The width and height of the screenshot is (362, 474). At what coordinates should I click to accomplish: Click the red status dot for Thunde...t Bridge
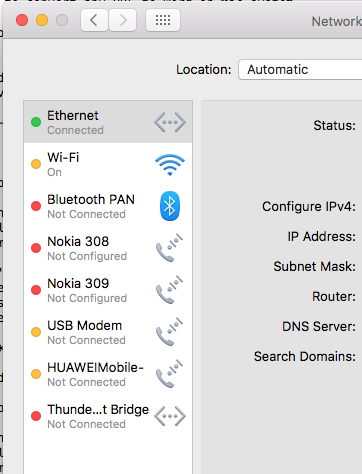(x=36, y=416)
